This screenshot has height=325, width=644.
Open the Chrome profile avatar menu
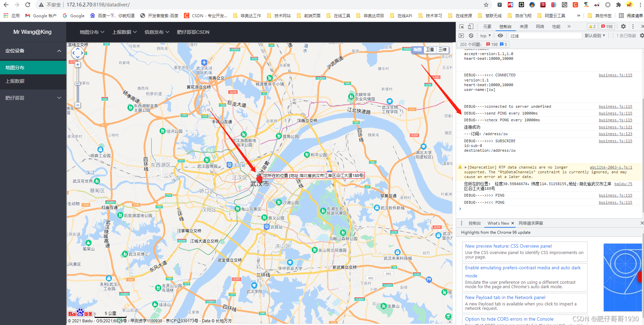point(629,5)
